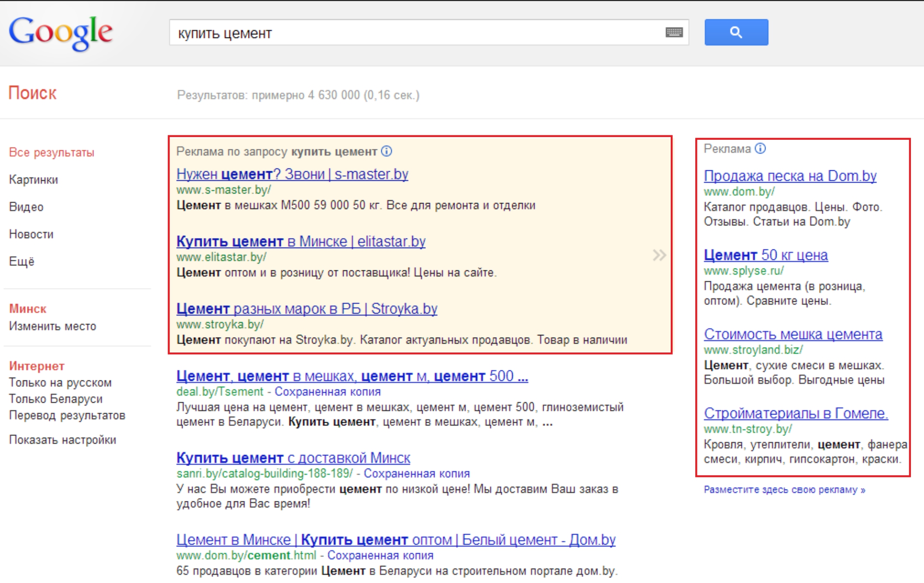
Task: Click Изменить место under Минск
Action: [52, 326]
